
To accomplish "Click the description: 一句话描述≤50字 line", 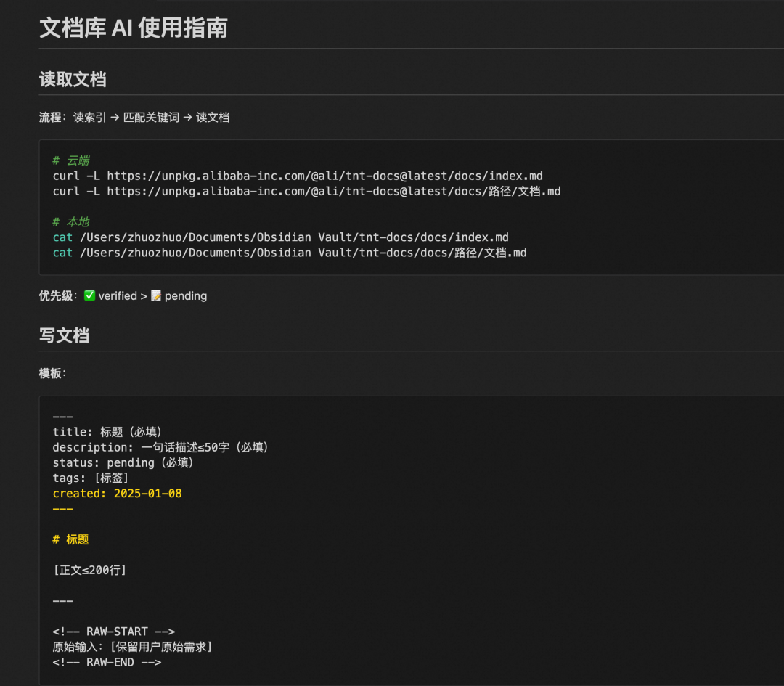I will pos(160,447).
